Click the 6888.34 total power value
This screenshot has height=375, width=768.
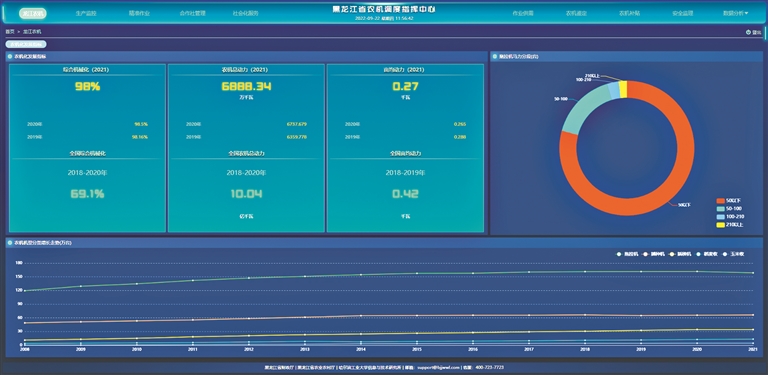pyautogui.click(x=246, y=87)
